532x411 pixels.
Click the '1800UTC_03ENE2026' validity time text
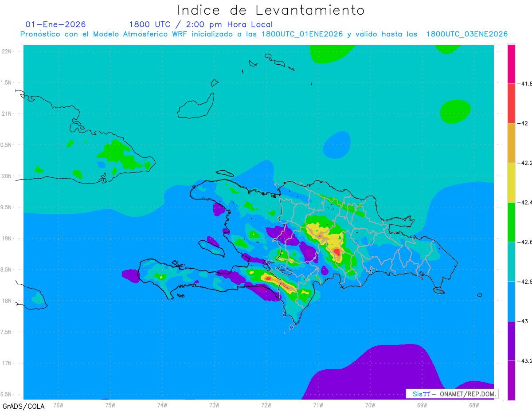click(x=467, y=34)
